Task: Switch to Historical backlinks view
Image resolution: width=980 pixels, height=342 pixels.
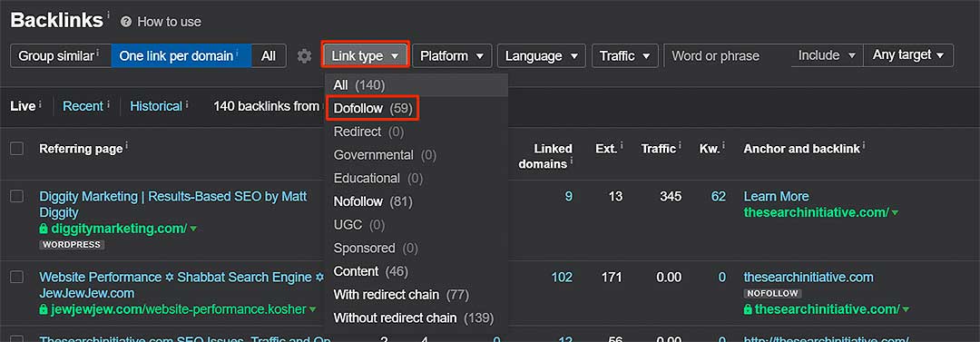Action: 156,106
